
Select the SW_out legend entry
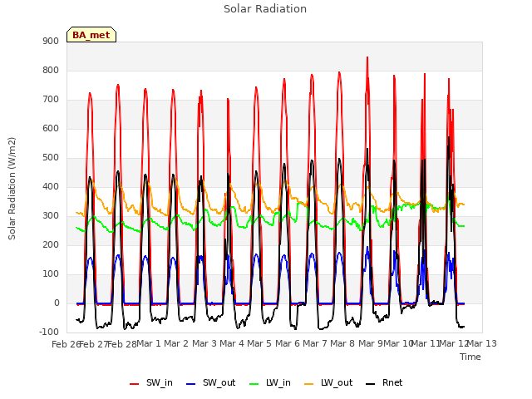210,382
